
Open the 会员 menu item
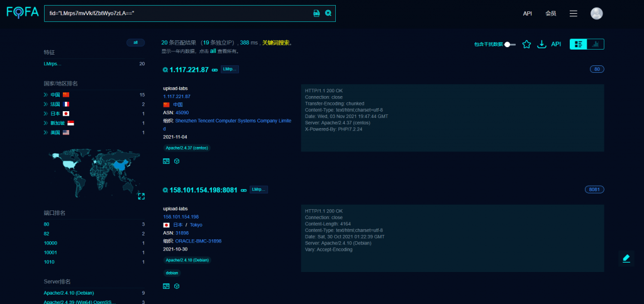(x=551, y=14)
